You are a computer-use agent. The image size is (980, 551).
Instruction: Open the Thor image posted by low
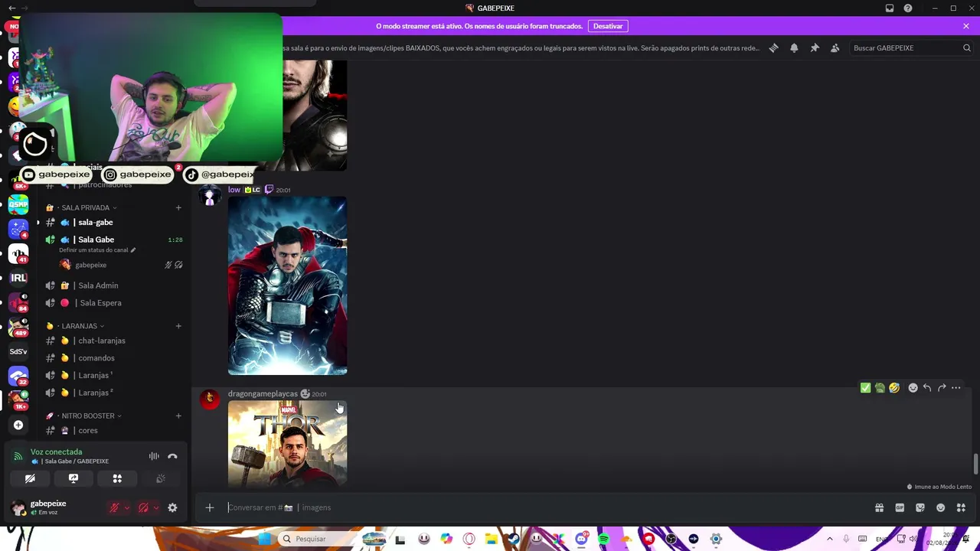click(x=287, y=286)
